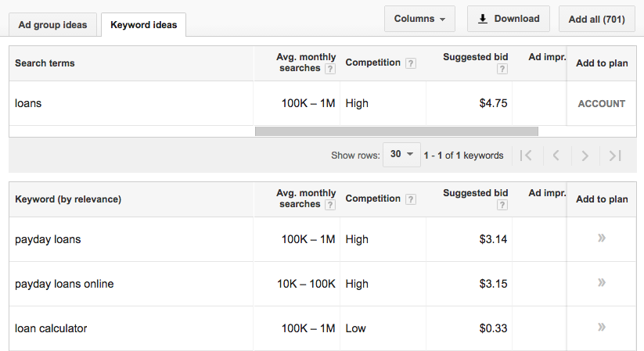Sort by Keyword (by relevance) header
The image size is (644, 351).
[x=68, y=199]
